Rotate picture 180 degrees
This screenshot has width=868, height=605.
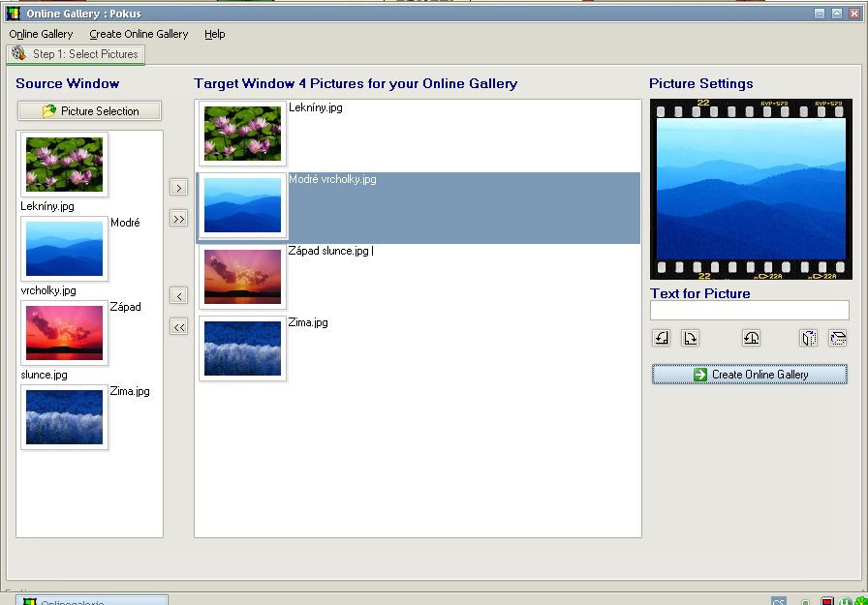coord(751,338)
